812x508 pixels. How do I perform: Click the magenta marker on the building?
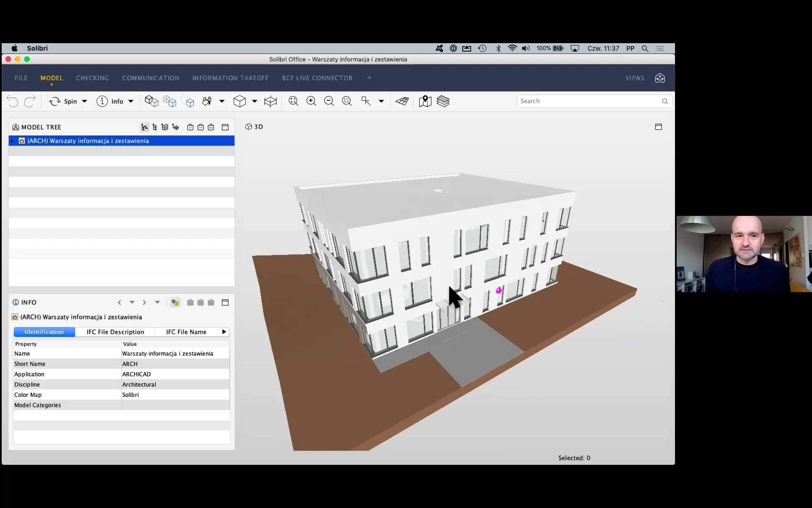point(499,290)
